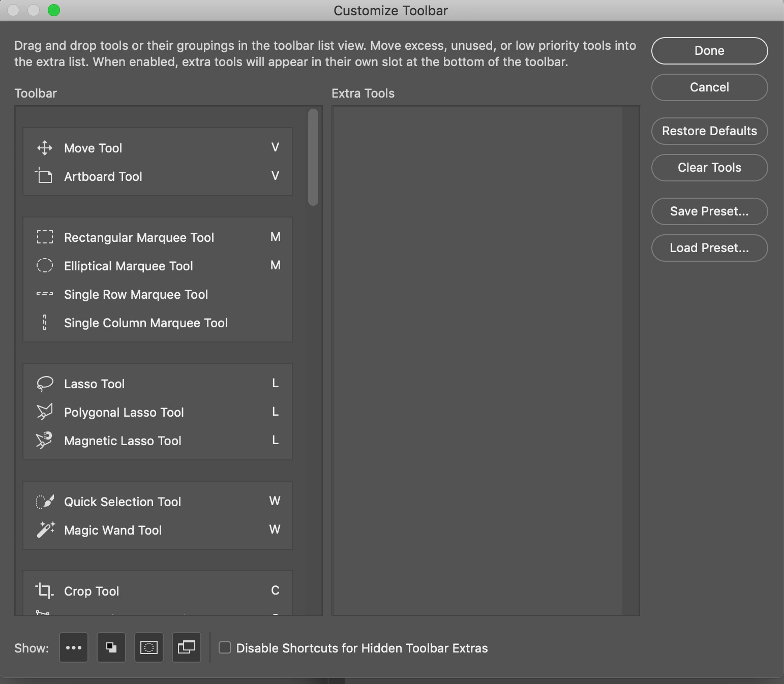784x684 pixels.
Task: Click the Artboard Tool shortcut V
Action: [275, 176]
